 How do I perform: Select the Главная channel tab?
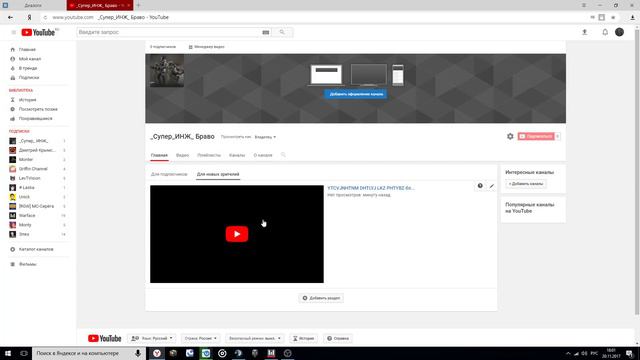click(x=159, y=155)
